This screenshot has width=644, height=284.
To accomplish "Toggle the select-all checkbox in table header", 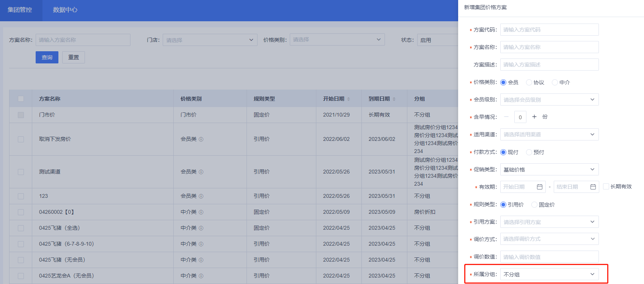I will 21,99.
